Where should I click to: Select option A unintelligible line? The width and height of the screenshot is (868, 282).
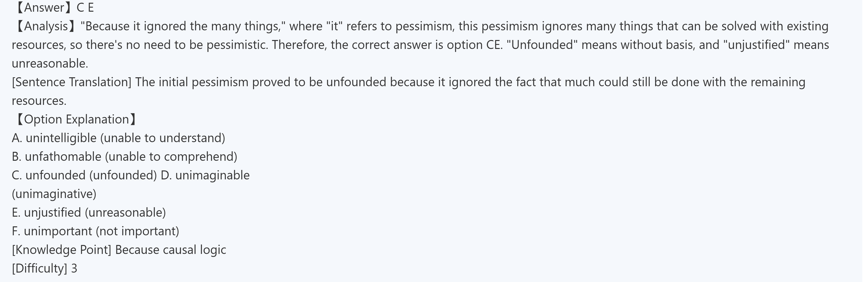[x=118, y=138]
